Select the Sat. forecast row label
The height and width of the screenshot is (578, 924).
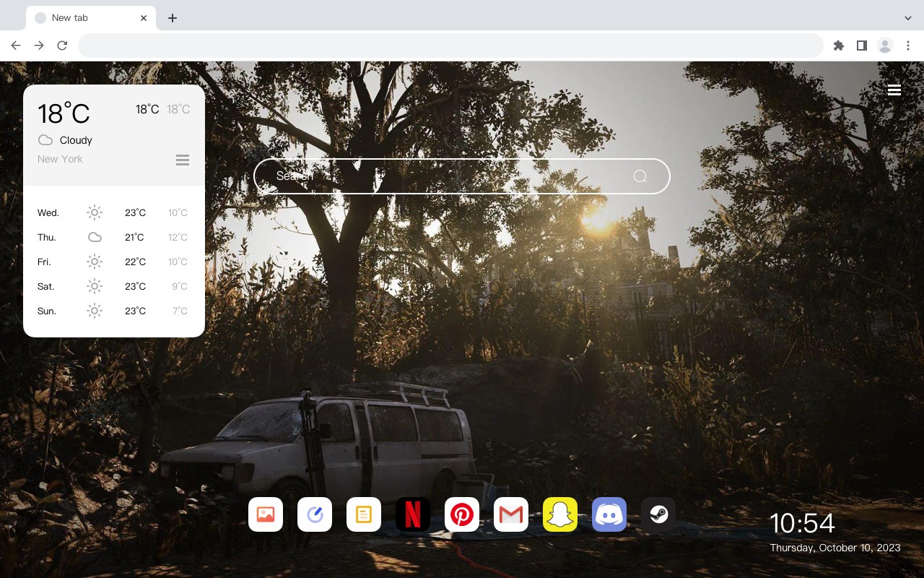[x=46, y=286]
